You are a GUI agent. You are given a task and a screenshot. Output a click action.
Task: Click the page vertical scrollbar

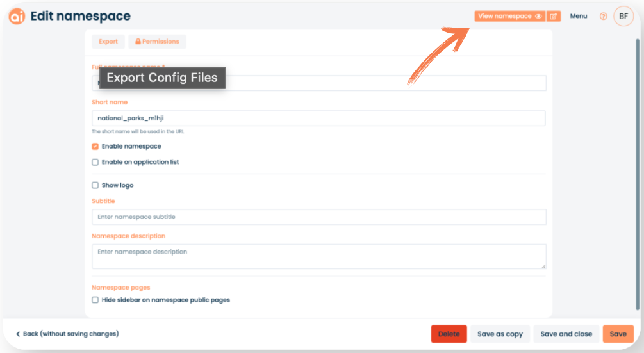point(638,174)
